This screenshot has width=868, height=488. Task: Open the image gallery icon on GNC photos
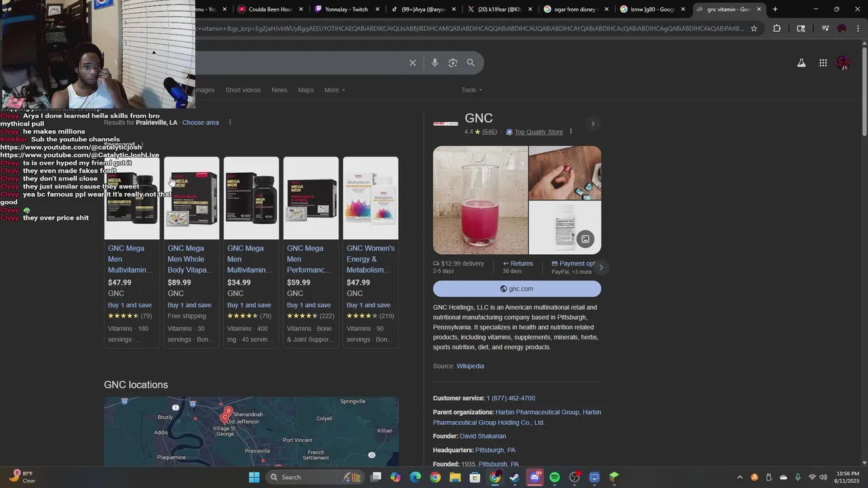tap(585, 239)
